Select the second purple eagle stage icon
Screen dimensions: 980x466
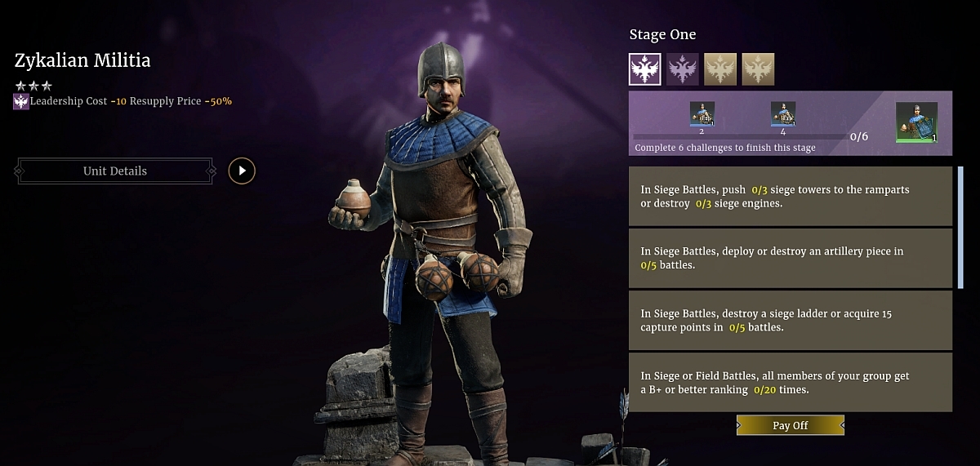click(683, 69)
